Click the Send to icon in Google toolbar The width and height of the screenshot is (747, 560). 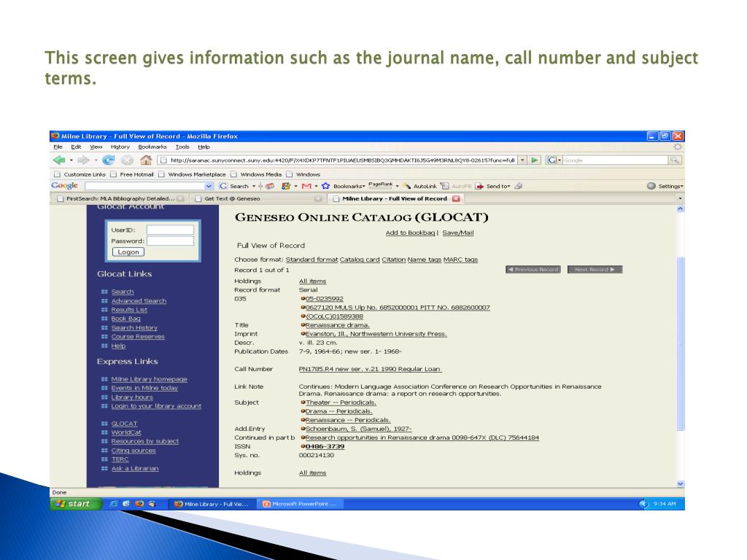tap(479, 186)
